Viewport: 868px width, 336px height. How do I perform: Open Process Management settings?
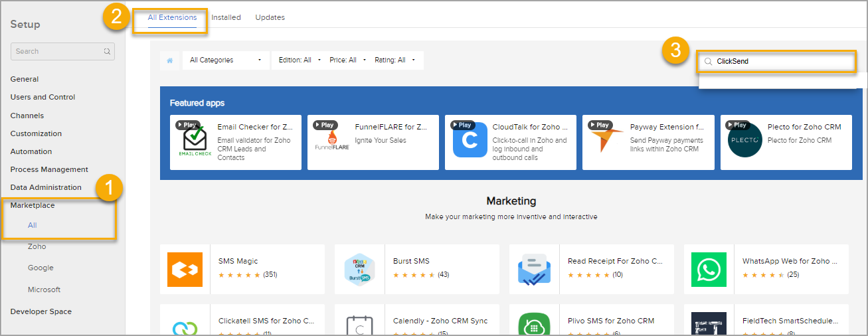[49, 169]
